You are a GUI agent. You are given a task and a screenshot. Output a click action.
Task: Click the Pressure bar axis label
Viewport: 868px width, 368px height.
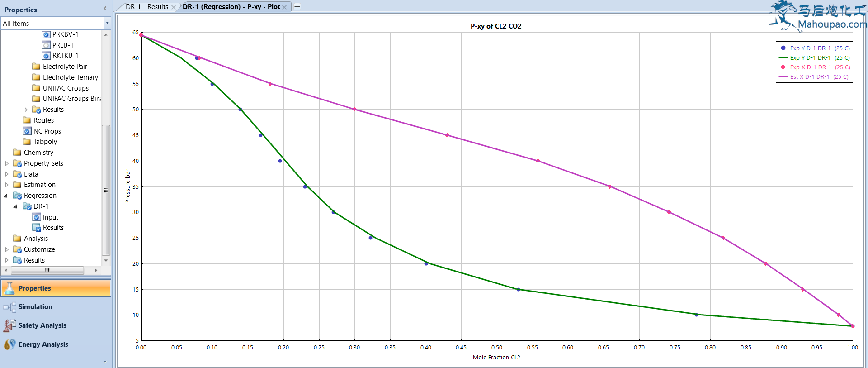pyautogui.click(x=128, y=186)
